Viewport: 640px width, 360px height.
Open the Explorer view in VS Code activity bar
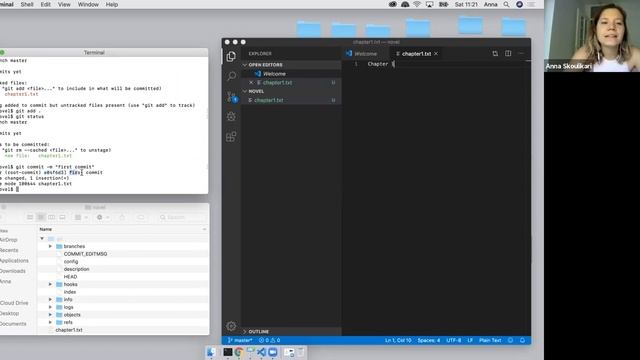click(x=231, y=56)
